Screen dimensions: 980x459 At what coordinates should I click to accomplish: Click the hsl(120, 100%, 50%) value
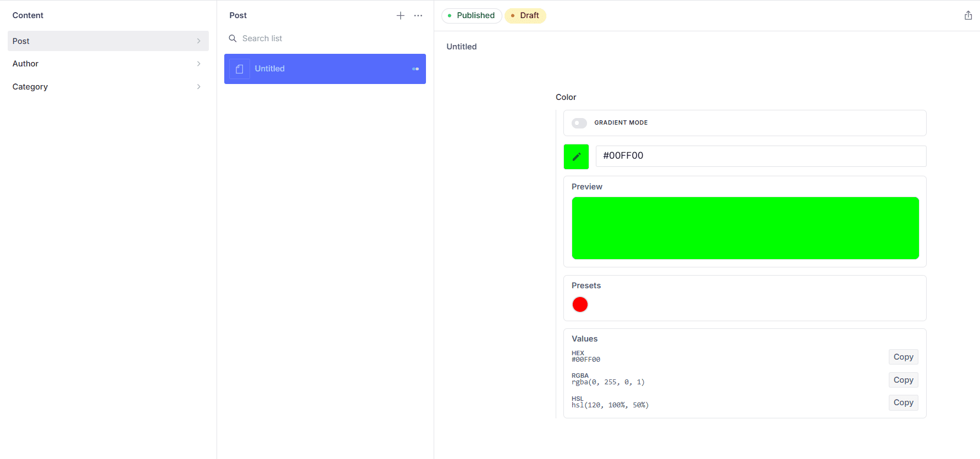coord(610,405)
